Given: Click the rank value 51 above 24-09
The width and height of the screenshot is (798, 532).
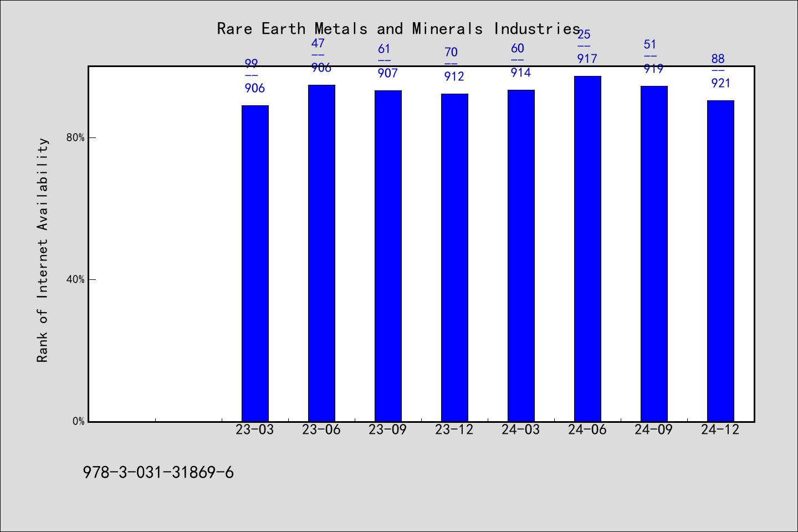Looking at the screenshot, I should 650,44.
